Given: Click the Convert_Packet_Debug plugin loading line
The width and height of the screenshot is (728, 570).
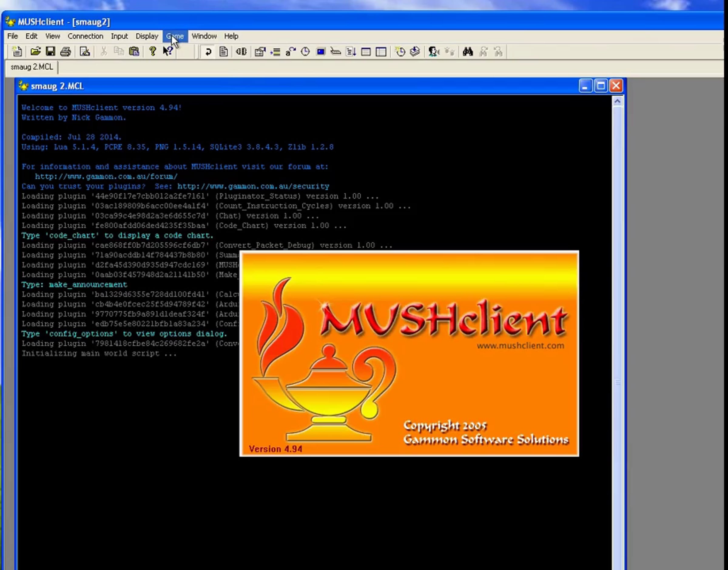Looking at the screenshot, I should point(207,245).
